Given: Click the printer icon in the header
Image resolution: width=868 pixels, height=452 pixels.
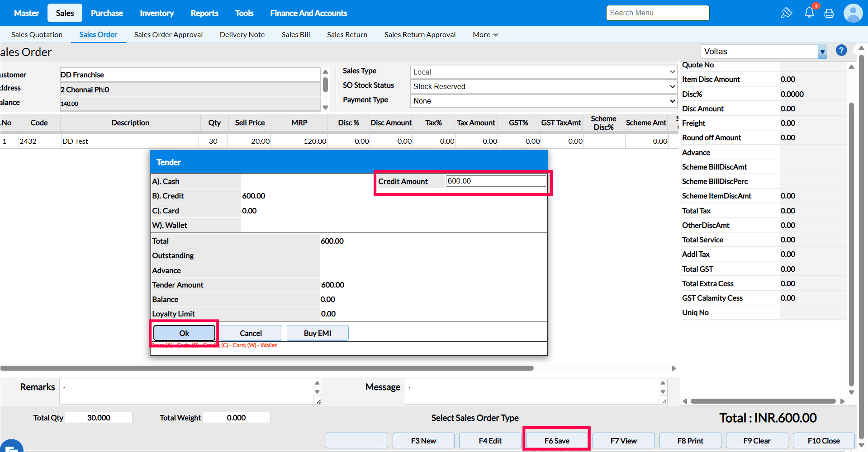Looking at the screenshot, I should point(829,13).
